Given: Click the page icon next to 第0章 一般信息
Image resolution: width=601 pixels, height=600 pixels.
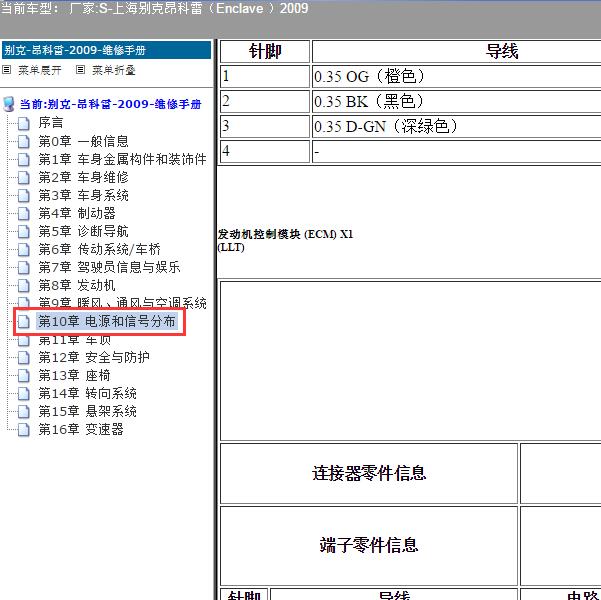Looking at the screenshot, I should pyautogui.click(x=24, y=141).
